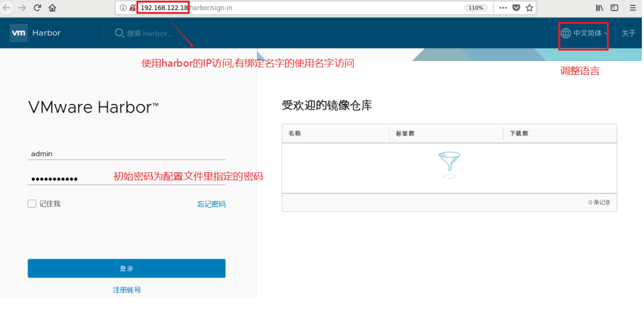
Task: Sort by the 名称 column header
Action: (x=295, y=134)
